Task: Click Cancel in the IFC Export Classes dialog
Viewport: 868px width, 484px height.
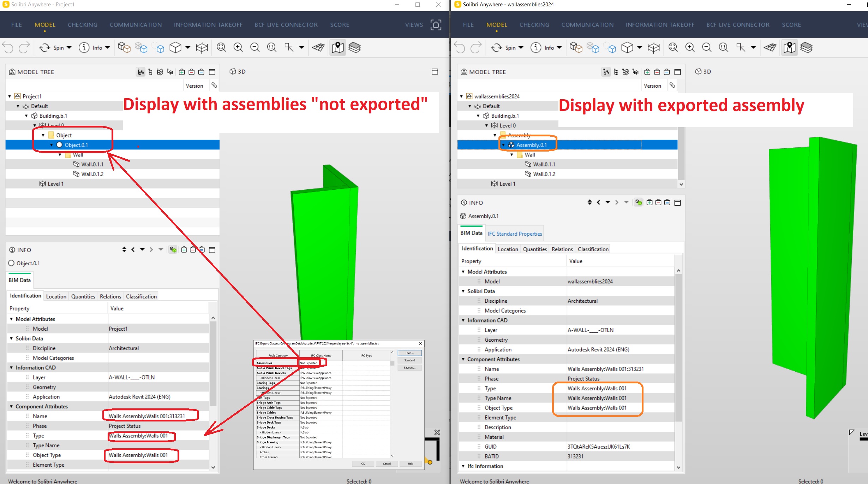Action: point(387,464)
